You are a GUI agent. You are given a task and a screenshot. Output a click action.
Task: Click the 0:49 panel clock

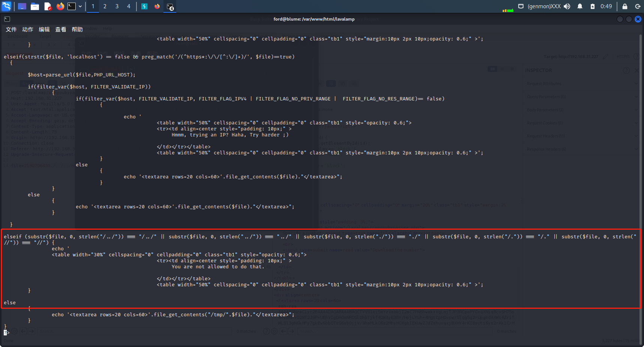click(x=606, y=6)
